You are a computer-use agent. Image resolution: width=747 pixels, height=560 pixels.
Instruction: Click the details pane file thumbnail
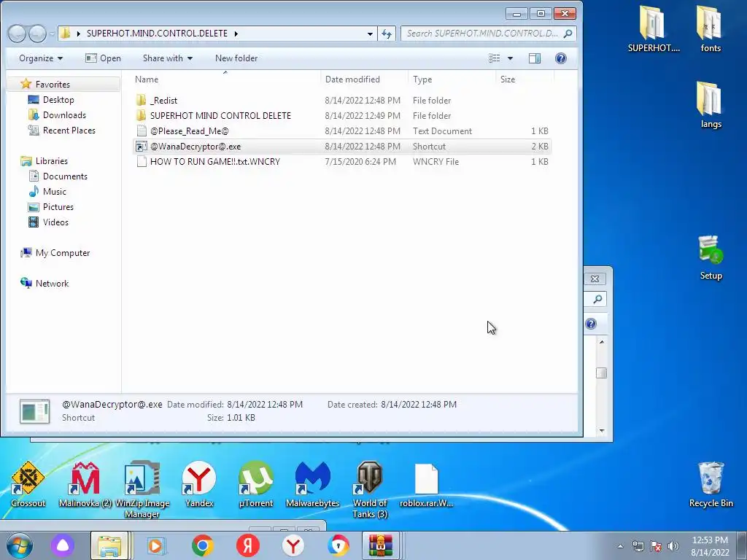34,411
